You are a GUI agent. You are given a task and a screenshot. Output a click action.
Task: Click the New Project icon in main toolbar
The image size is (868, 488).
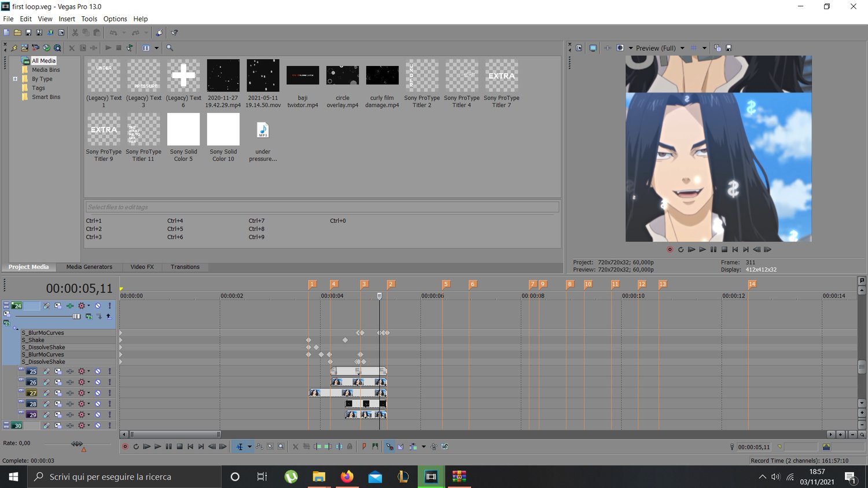pyautogui.click(x=6, y=32)
